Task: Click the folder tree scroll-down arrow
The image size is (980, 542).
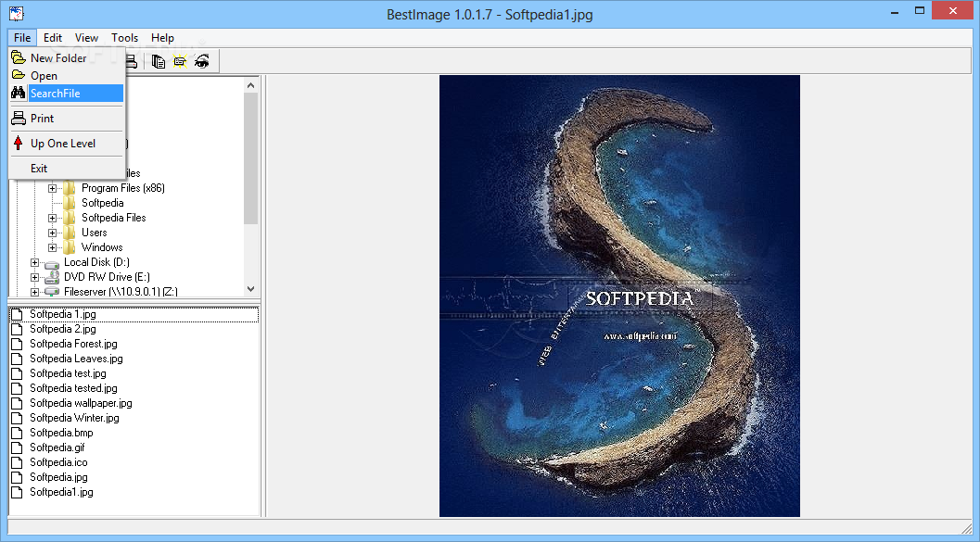Action: 250,289
